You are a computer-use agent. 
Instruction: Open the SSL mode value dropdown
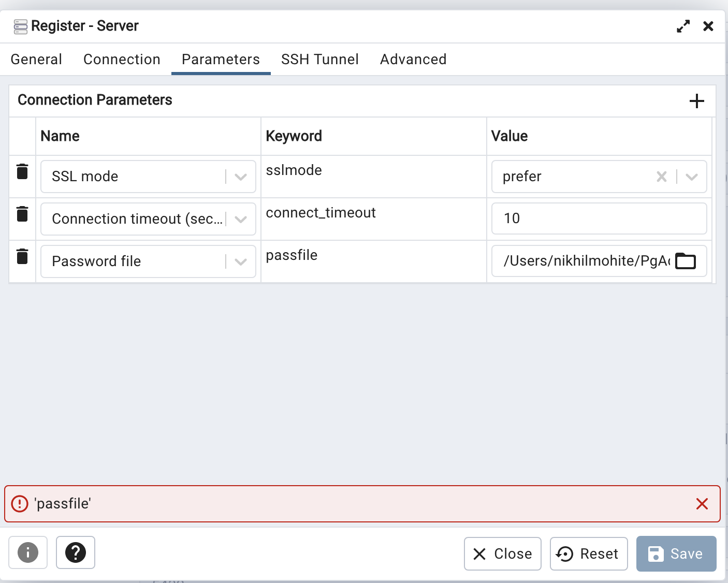click(x=691, y=177)
